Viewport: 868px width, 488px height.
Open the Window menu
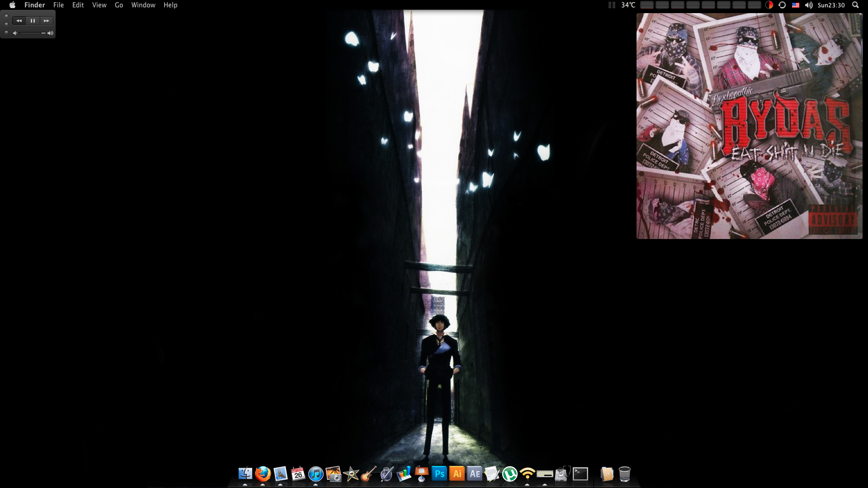143,5
